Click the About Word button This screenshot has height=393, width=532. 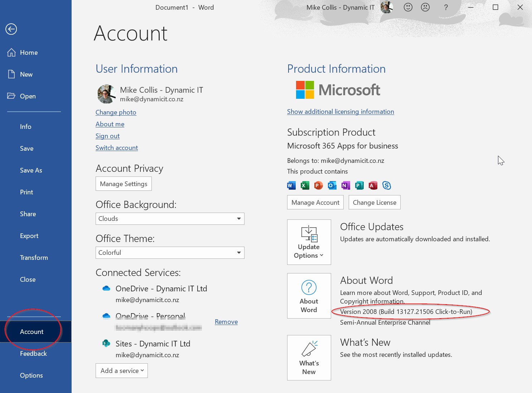(x=309, y=296)
